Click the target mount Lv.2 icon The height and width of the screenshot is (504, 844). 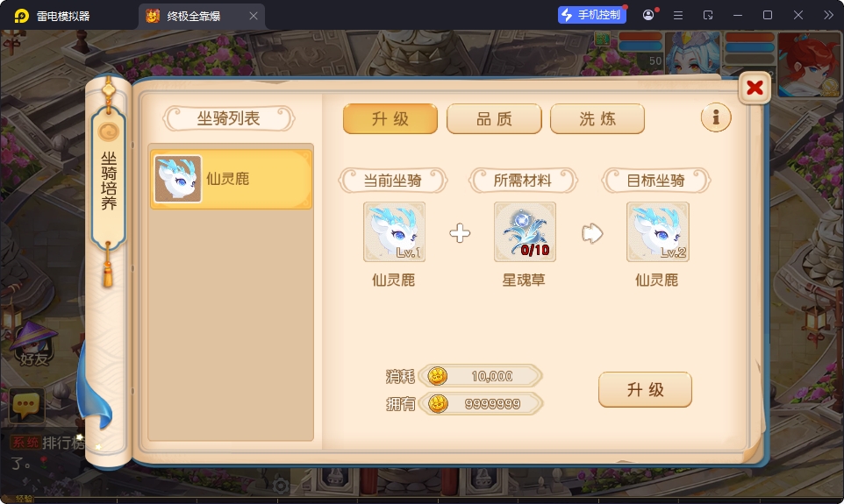658,232
